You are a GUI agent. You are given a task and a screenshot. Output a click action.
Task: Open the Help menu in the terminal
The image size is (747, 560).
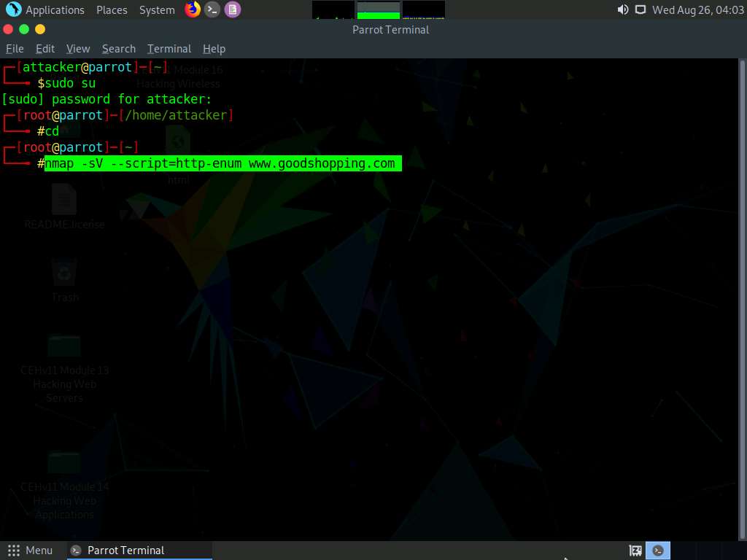(x=214, y=49)
